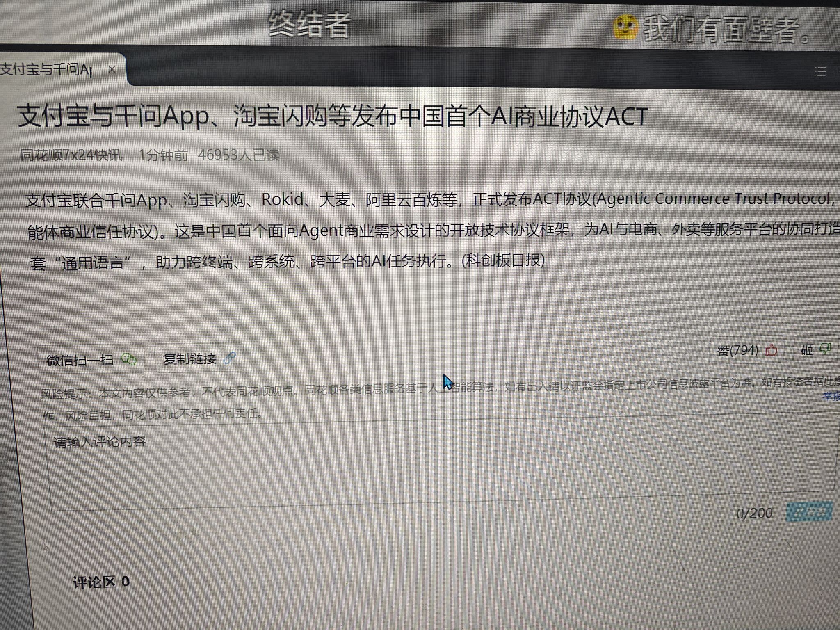Close the 支付宝与千问 tab with X
Viewport: 840px width, 630px height.
pos(112,70)
